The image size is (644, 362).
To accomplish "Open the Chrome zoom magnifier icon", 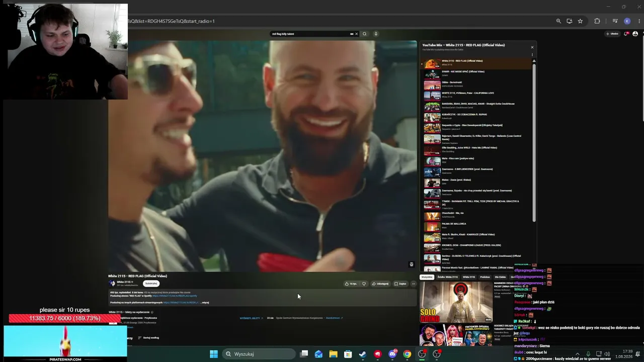I will point(558,21).
